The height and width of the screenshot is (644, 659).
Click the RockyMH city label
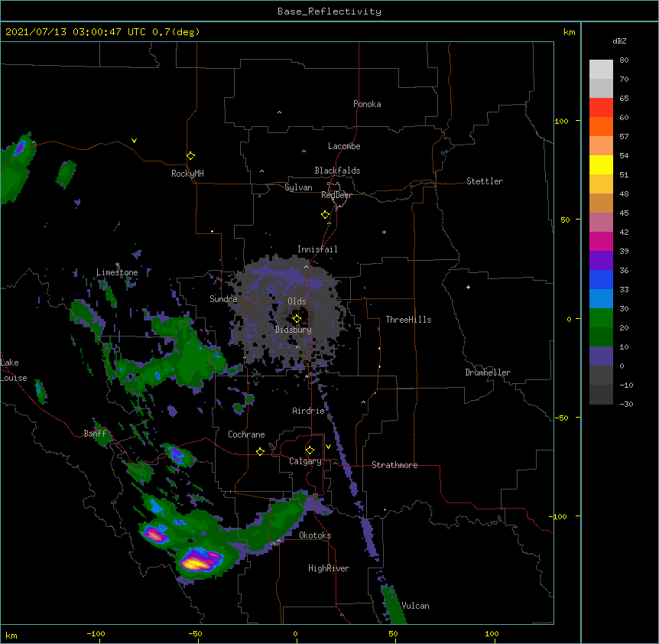[x=187, y=174]
